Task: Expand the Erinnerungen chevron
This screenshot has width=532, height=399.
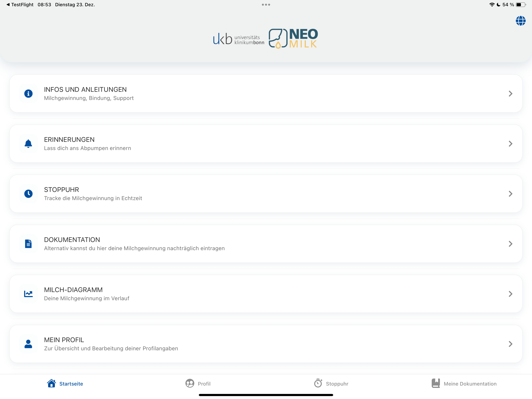Action: click(510, 144)
